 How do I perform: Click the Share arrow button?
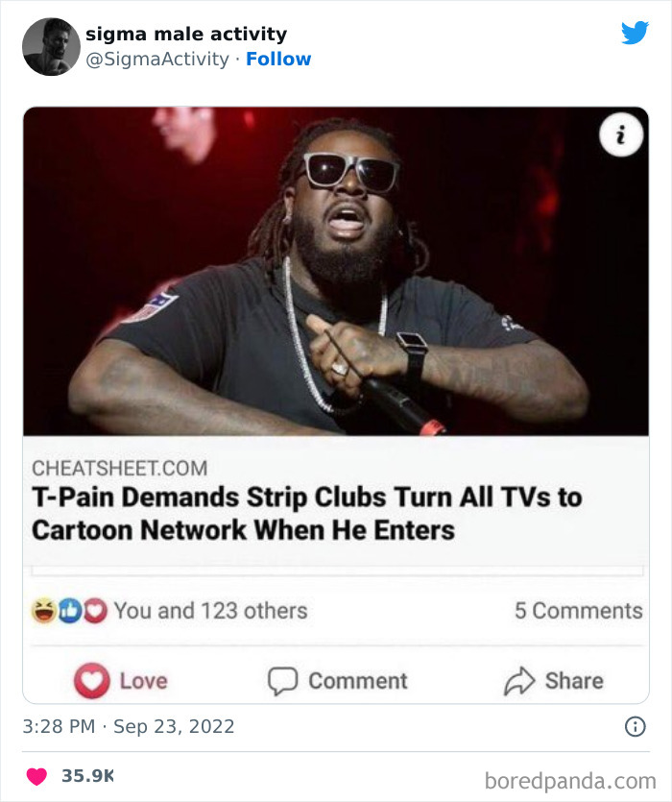(x=554, y=681)
